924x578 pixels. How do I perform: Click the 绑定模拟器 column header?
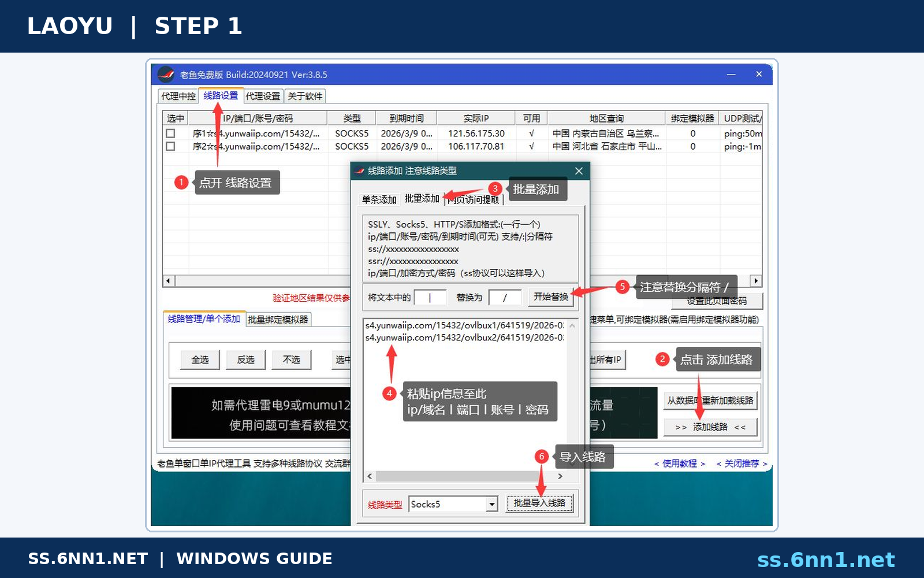[x=692, y=118]
